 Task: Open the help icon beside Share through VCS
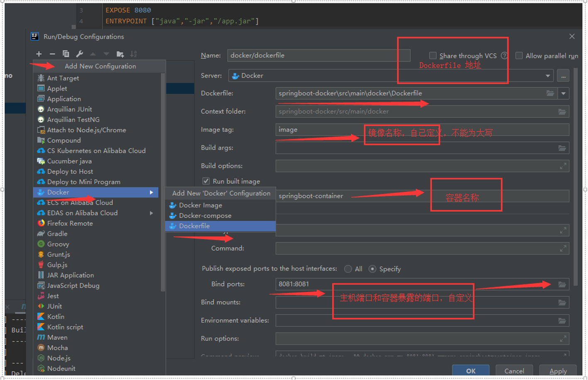click(504, 56)
